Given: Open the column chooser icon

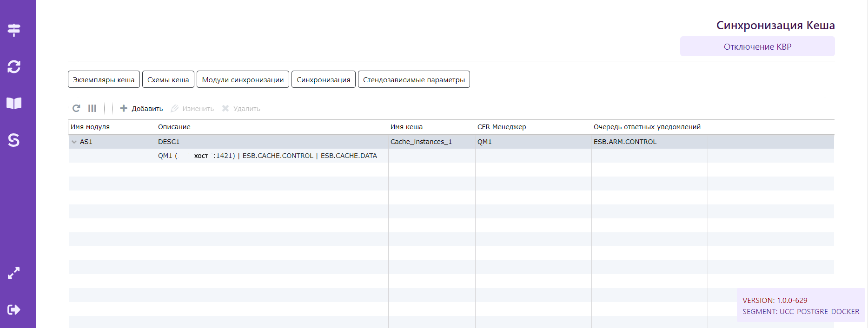Looking at the screenshot, I should (x=92, y=108).
